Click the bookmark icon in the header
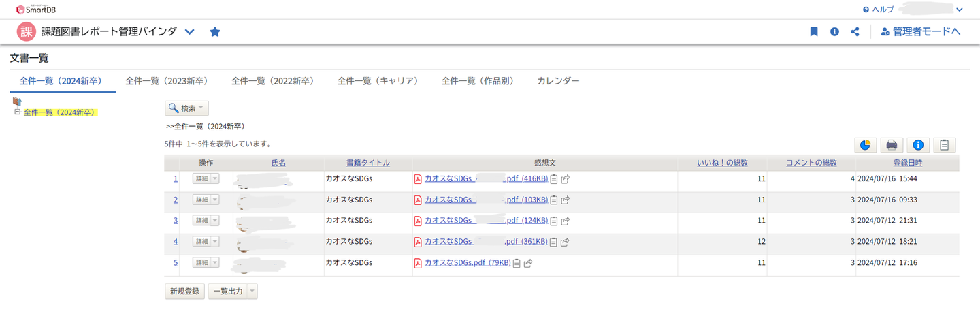The height and width of the screenshot is (329, 980). [x=814, y=31]
